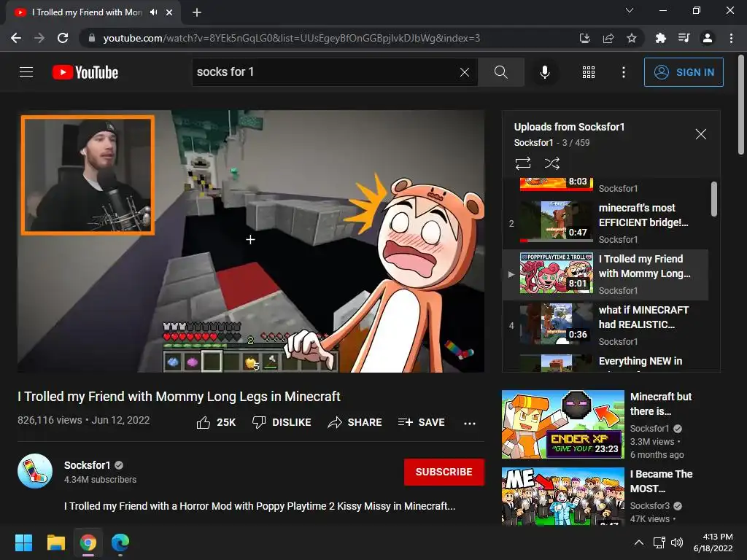Click the address bar URL
The width and height of the screenshot is (747, 560).
[x=292, y=38]
